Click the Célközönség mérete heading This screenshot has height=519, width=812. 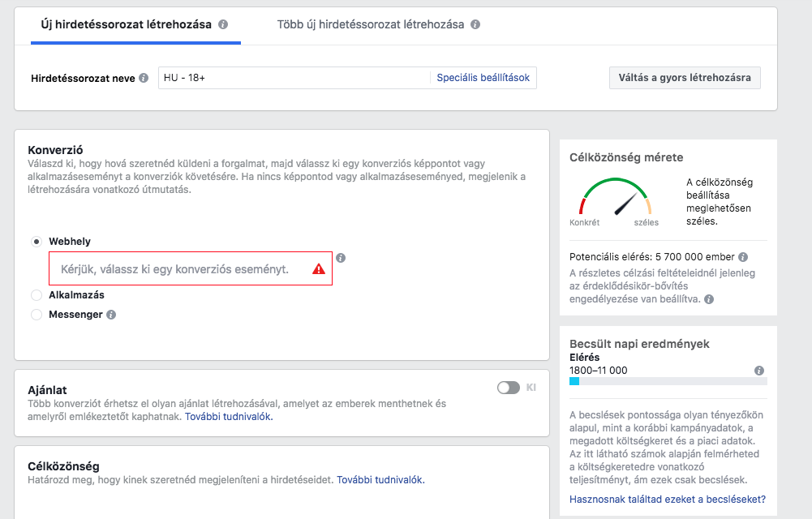click(x=626, y=157)
